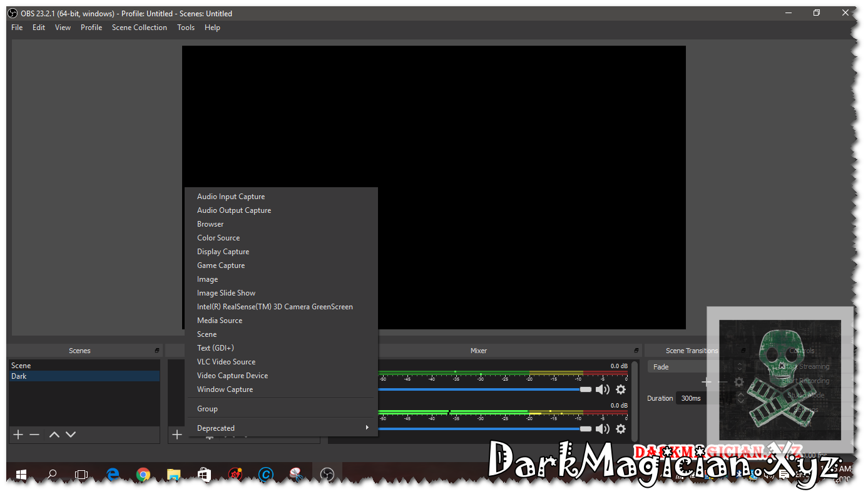Viewport: 868px width, 494px height.
Task: Undock the Mixer panel via its float icon
Action: (636, 351)
